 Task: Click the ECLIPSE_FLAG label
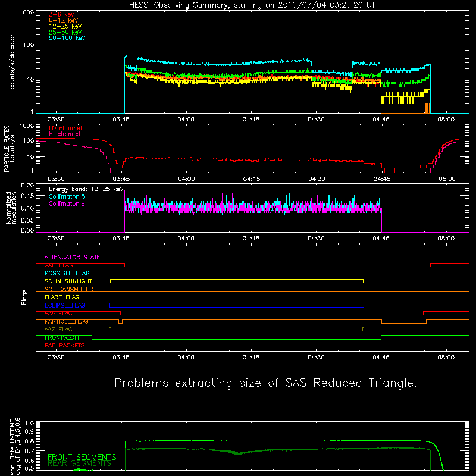65,305
